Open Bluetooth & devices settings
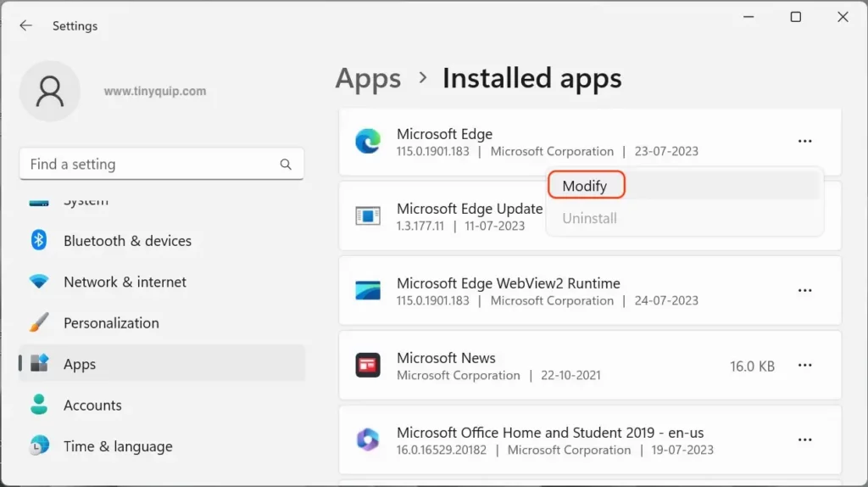 162,240
